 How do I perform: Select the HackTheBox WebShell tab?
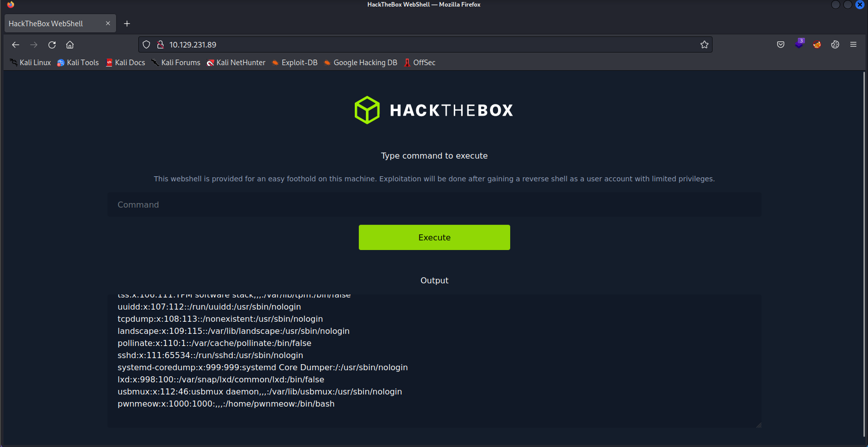60,23
